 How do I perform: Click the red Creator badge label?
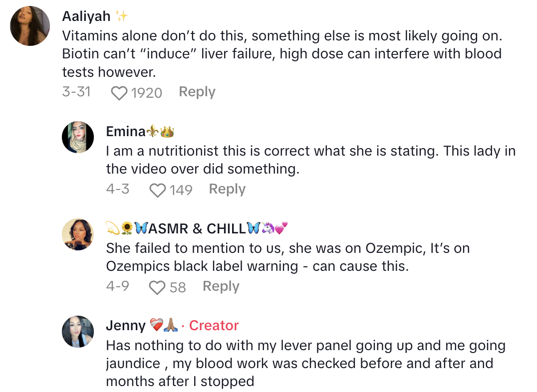click(x=214, y=326)
